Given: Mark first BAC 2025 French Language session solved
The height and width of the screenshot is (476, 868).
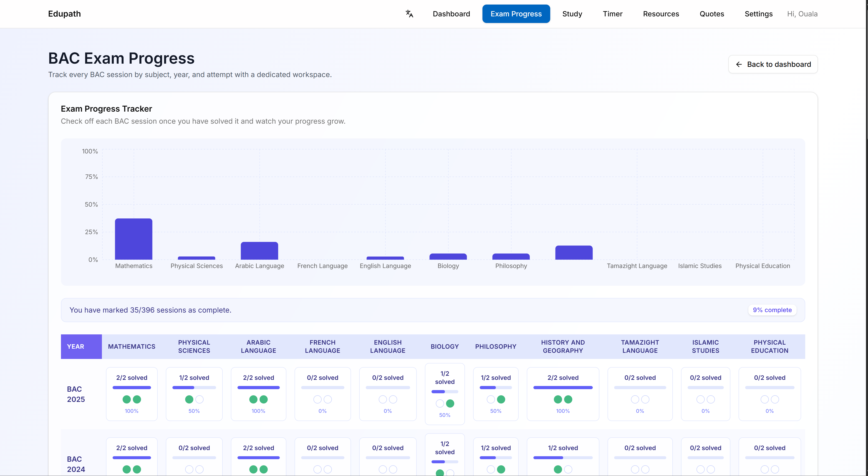Looking at the screenshot, I should [x=317, y=400].
